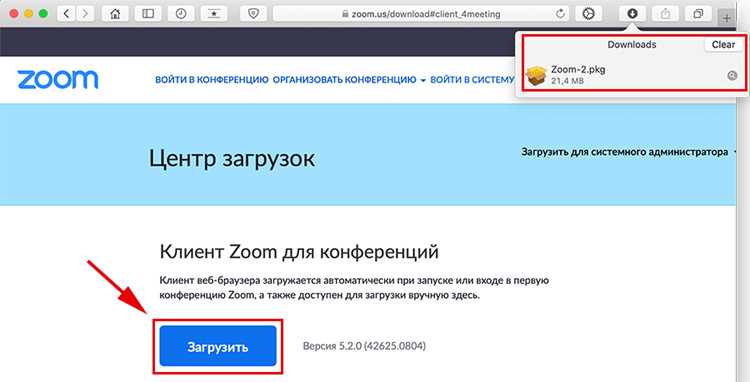Image resolution: width=750 pixels, height=382 pixels.
Task: Click the 21,4 MB file size
Action: 567,81
